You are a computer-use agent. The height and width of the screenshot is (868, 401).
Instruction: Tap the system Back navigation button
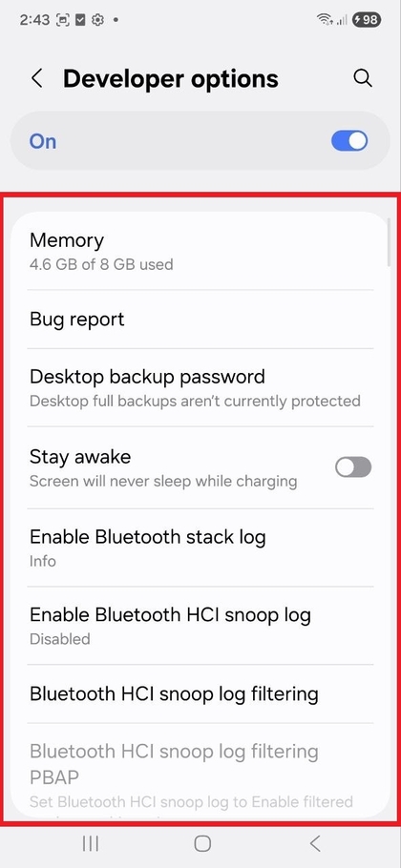coord(315,843)
